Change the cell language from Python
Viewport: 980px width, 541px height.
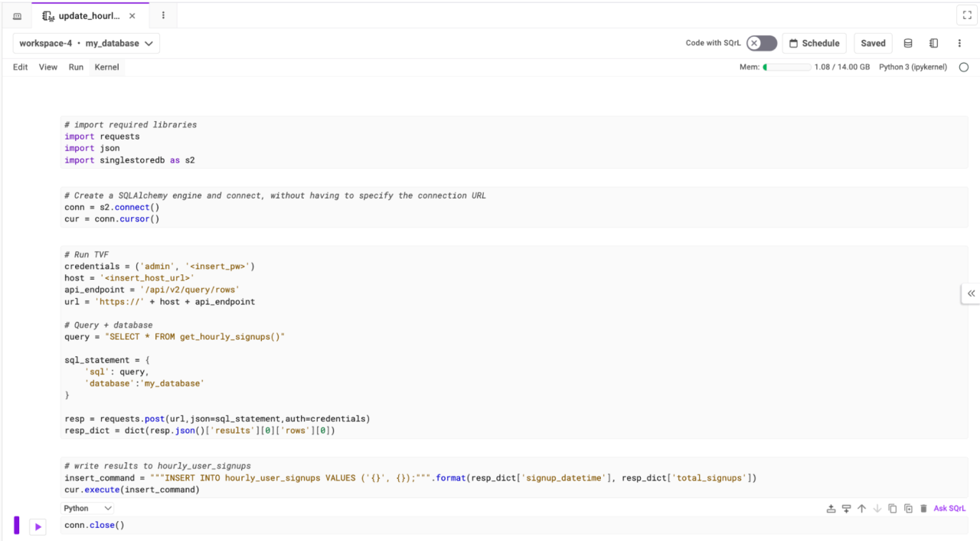(87, 508)
